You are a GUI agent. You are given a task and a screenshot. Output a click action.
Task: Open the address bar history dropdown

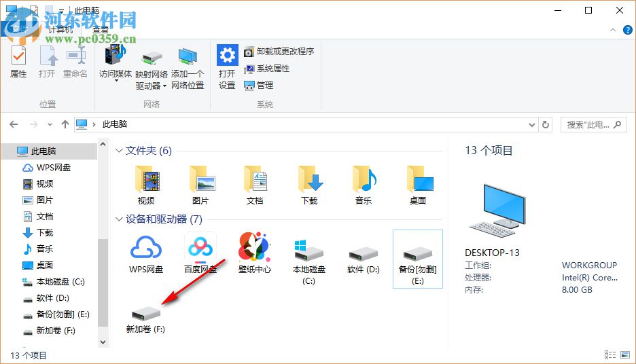[x=532, y=125]
